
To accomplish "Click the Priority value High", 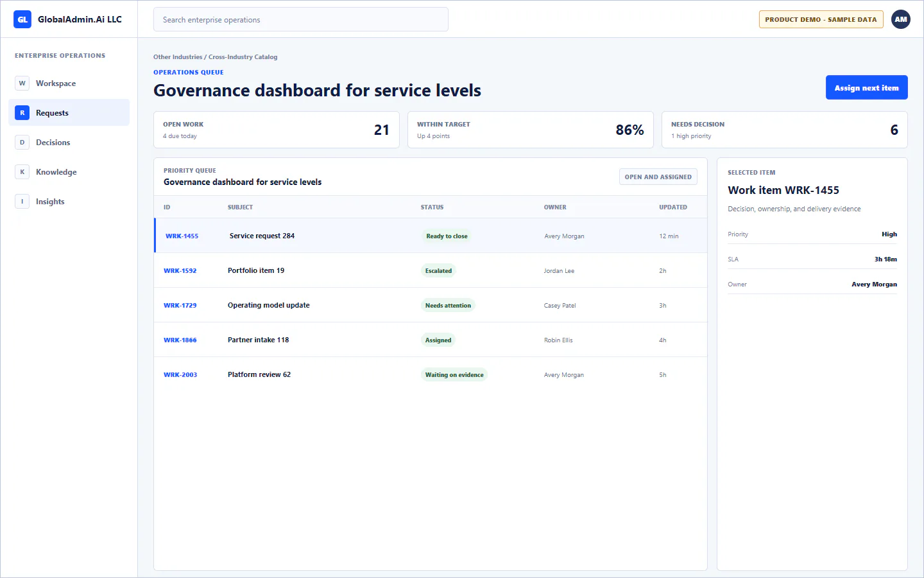I will (x=889, y=234).
